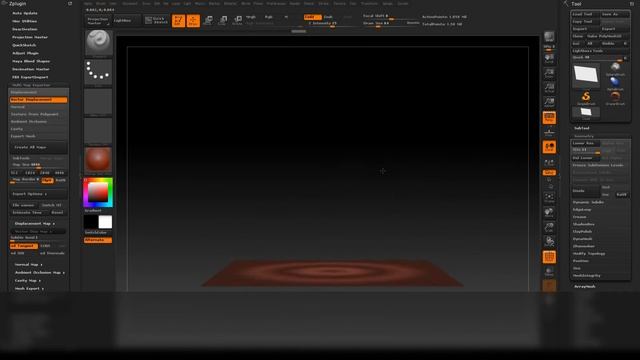
Task: Launch Quick Sketch from top shelf
Action: coord(156,20)
